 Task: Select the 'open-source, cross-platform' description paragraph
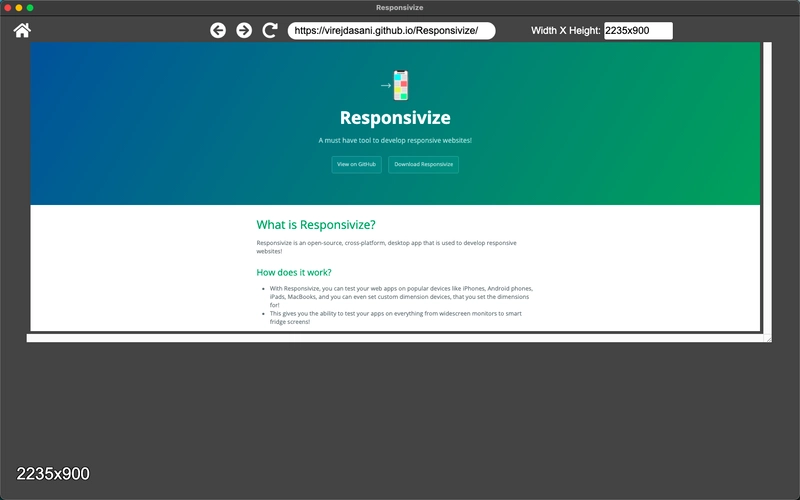click(x=387, y=247)
